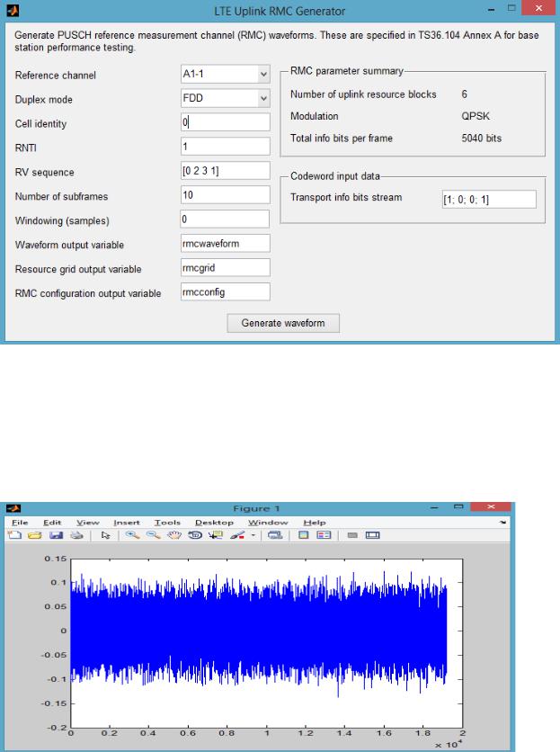The height and width of the screenshot is (752, 560).
Task: Open the Desktop menu in Figure 1
Action: (x=214, y=523)
